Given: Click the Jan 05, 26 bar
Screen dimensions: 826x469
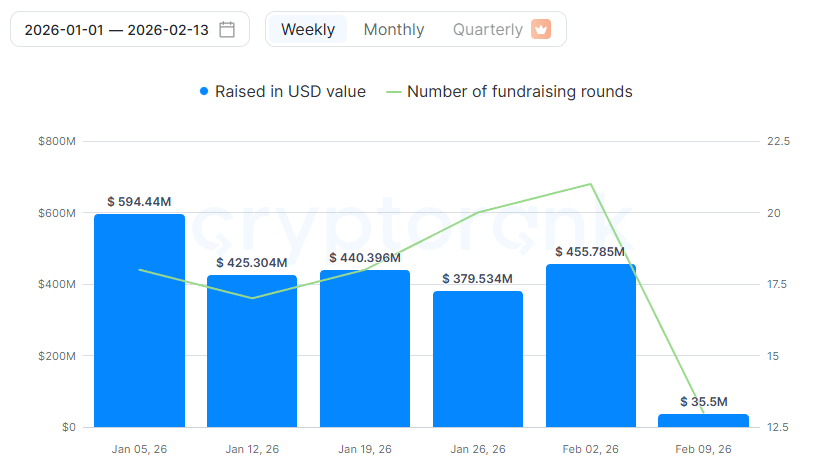Looking at the screenshot, I should (140, 320).
